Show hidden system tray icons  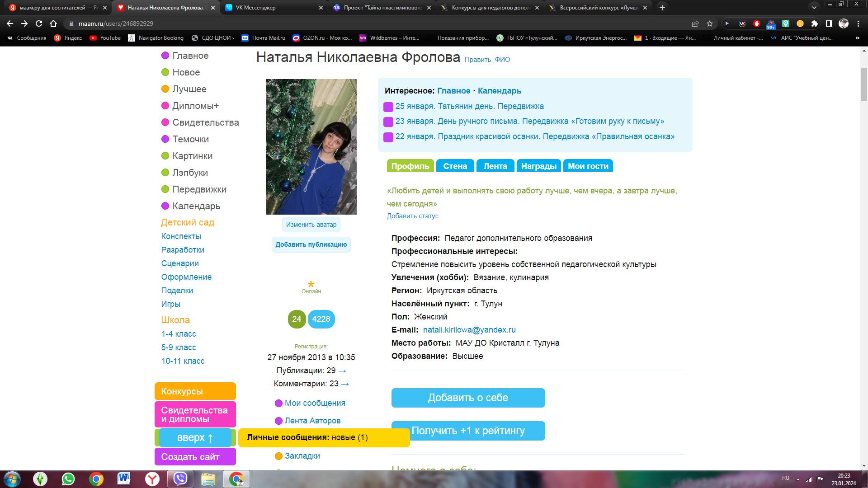[798, 479]
